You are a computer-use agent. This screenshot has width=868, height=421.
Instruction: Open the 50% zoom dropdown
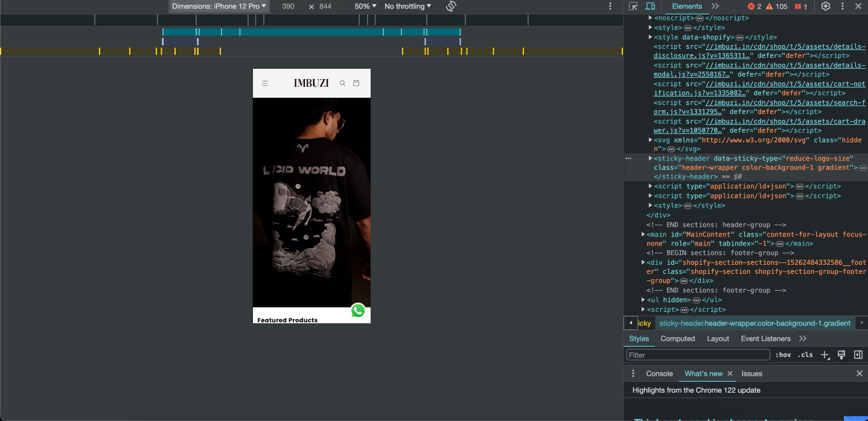(x=365, y=6)
